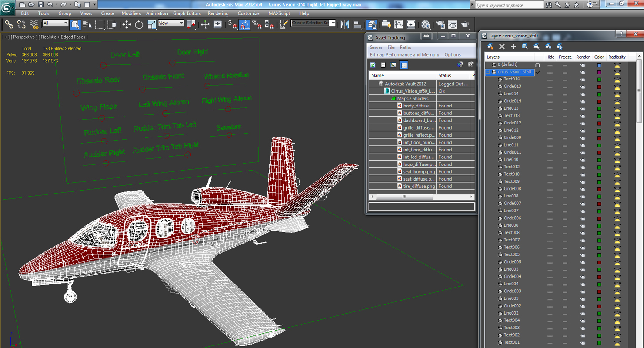Select the Line010 object in layer list
Screen dimensions: 644x348
511,159
